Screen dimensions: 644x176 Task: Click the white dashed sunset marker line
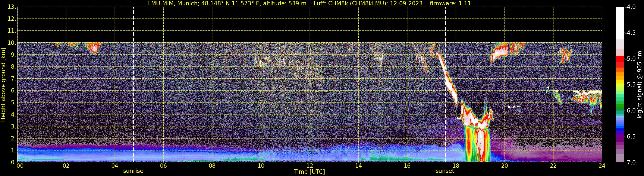(x=445, y=85)
